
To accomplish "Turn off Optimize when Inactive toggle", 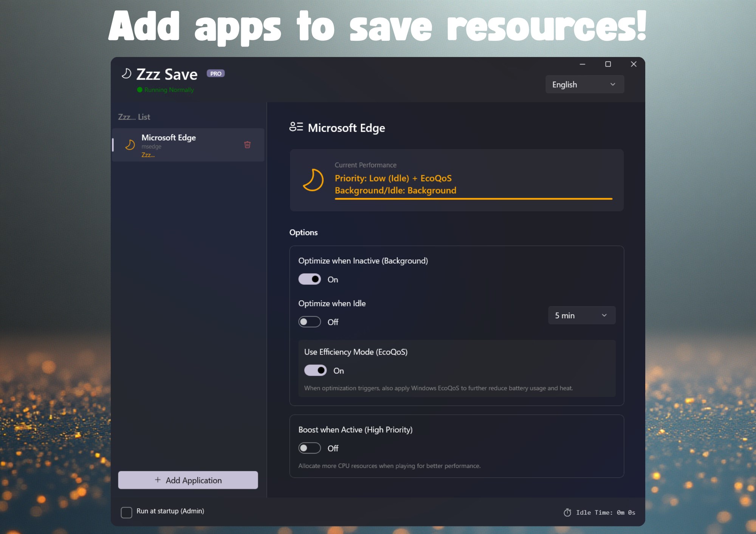I will pyautogui.click(x=310, y=279).
